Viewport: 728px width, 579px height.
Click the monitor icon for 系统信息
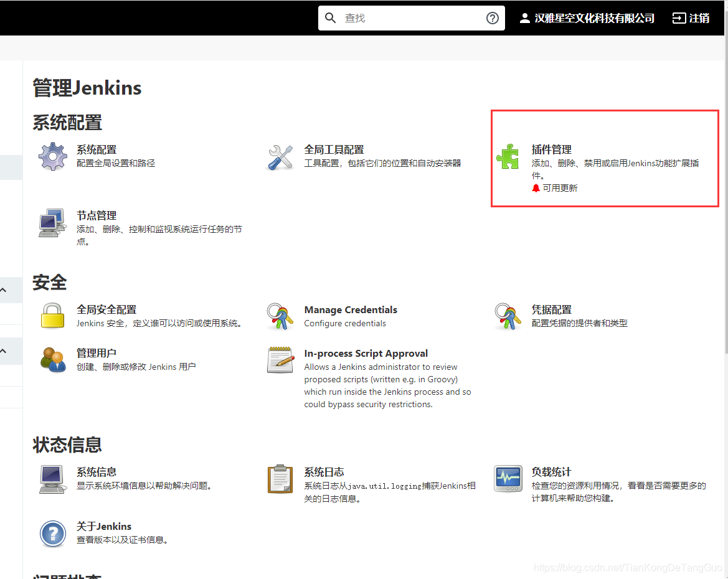click(x=52, y=479)
